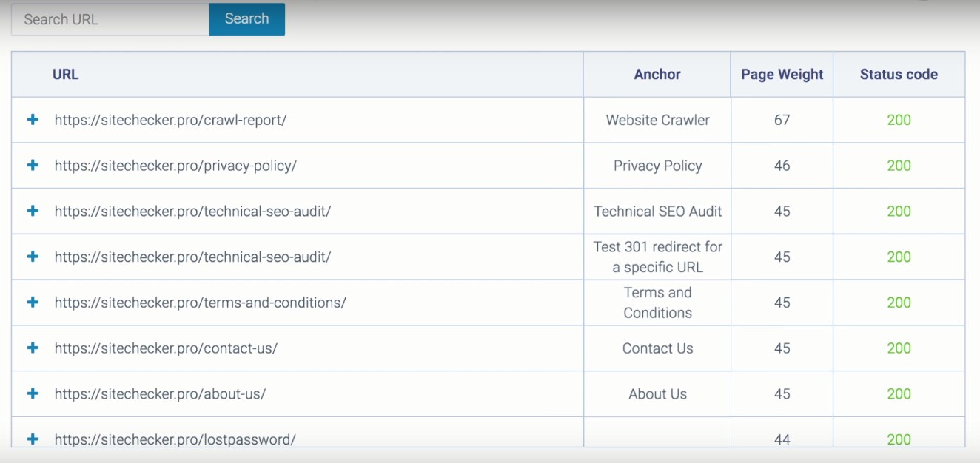Open details for the terms-and-conditions row
This screenshot has height=463, width=980.
tap(33, 303)
